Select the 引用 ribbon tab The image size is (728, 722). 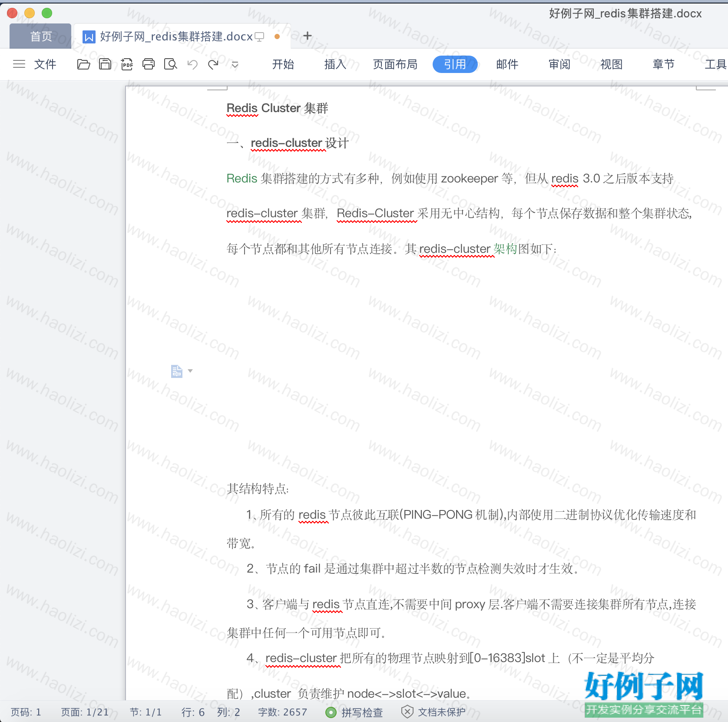coord(455,64)
